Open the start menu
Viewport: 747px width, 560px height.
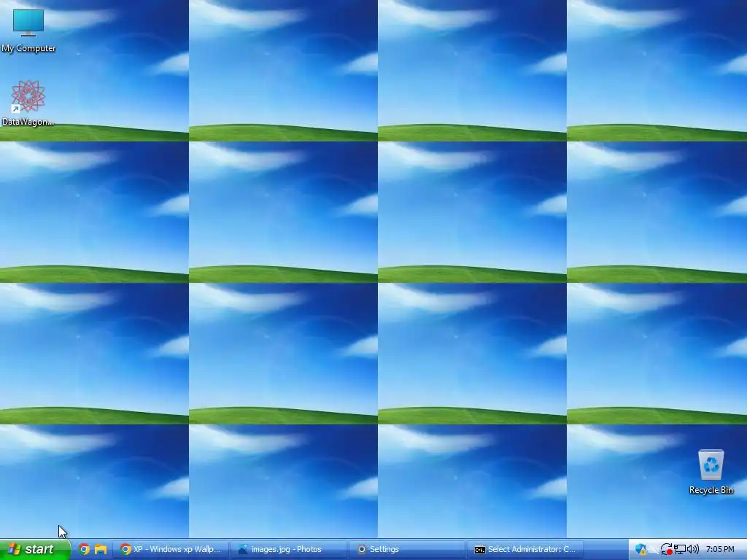35,549
